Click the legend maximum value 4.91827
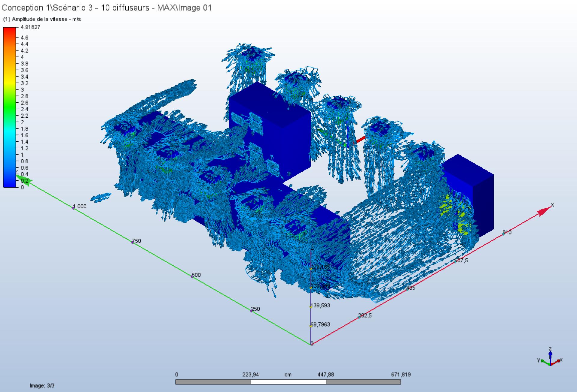The image size is (577, 392). click(30, 27)
